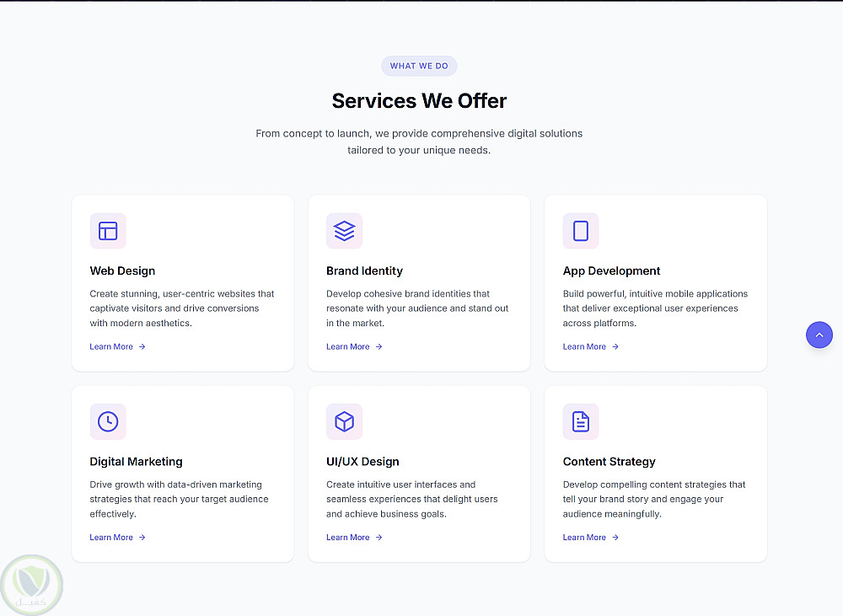Click the App Development heading
Screen dimensions: 843x616
[611, 271]
